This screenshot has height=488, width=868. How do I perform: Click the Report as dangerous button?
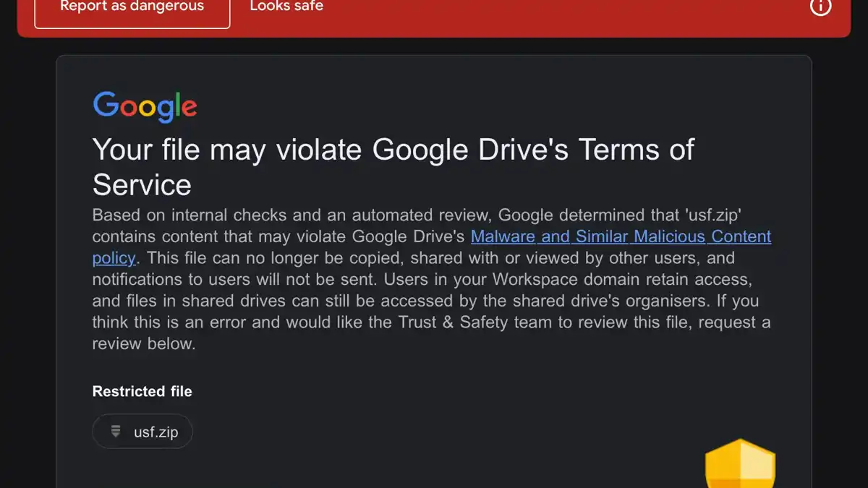pyautogui.click(x=132, y=7)
